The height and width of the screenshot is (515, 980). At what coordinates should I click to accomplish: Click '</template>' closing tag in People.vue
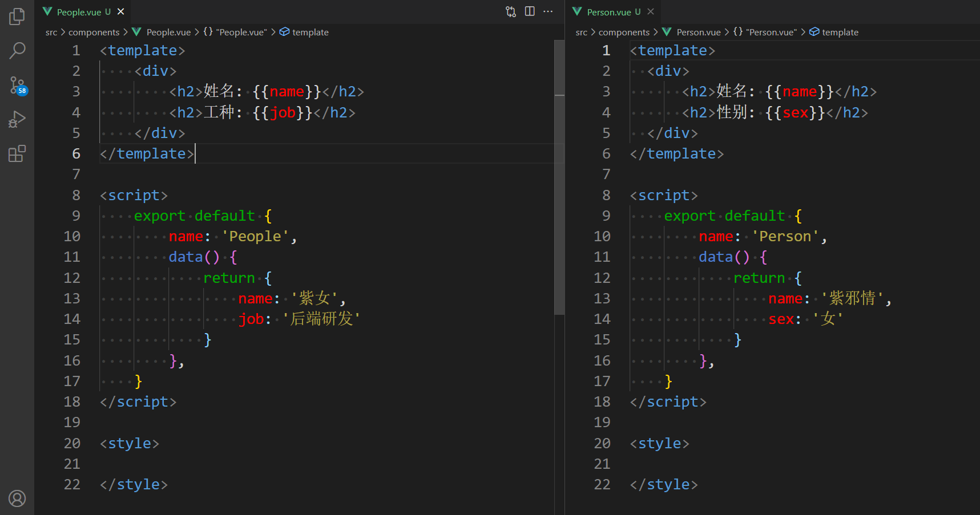click(x=147, y=154)
